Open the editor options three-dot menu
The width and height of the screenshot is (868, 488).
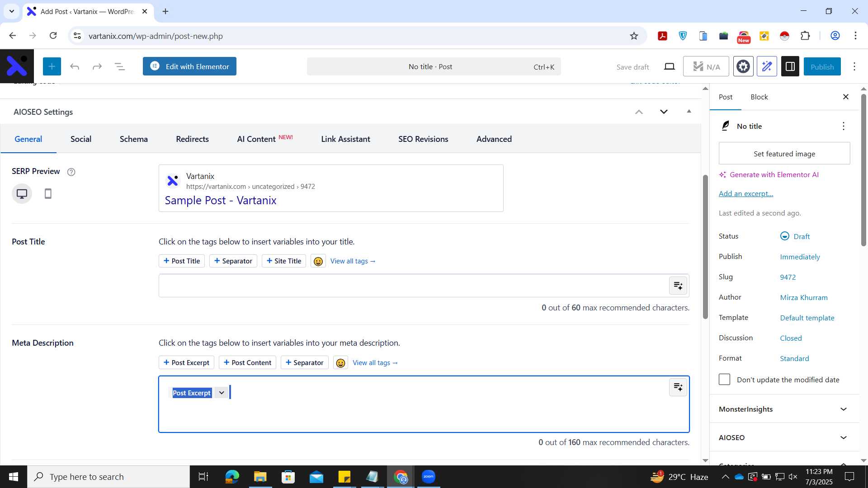click(x=854, y=66)
